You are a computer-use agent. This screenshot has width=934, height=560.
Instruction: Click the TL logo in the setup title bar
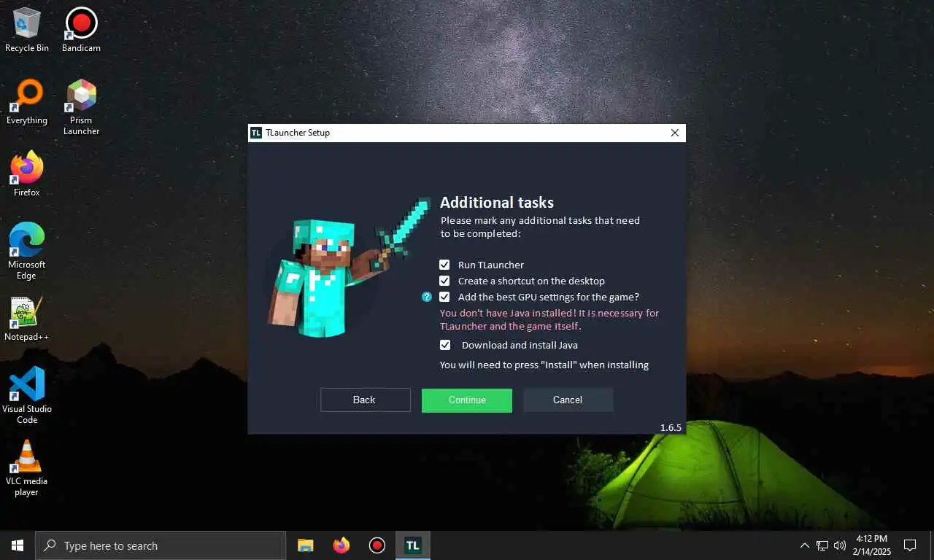click(256, 133)
